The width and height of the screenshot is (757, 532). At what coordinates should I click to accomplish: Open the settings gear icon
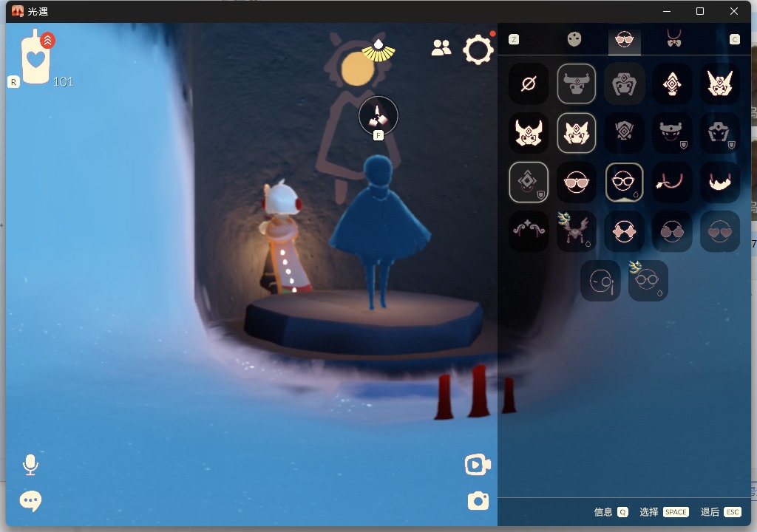[478, 50]
